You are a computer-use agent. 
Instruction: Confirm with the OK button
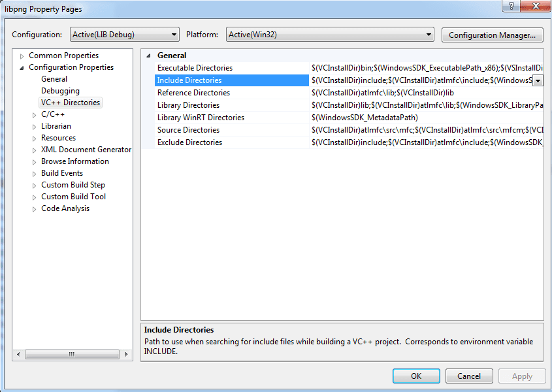tap(416, 376)
